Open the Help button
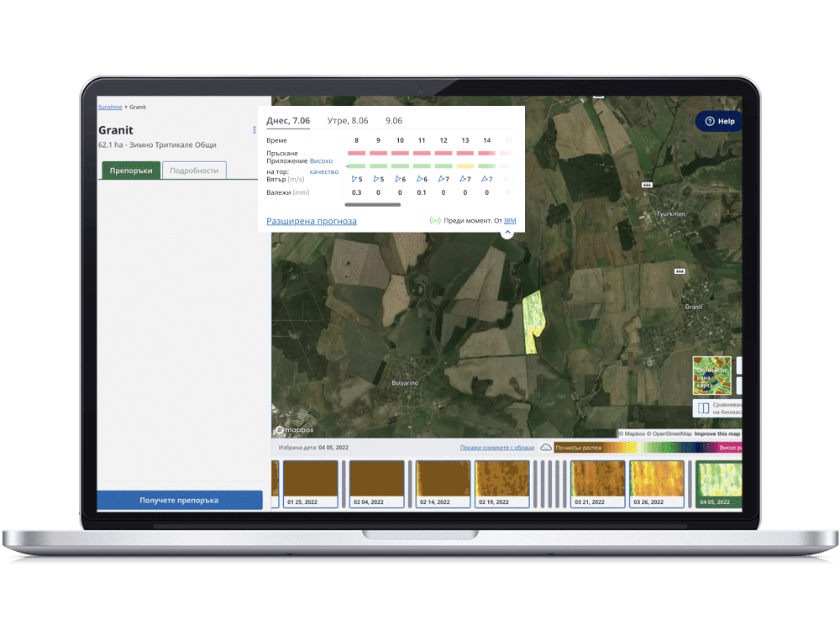840x630 pixels. (x=720, y=121)
